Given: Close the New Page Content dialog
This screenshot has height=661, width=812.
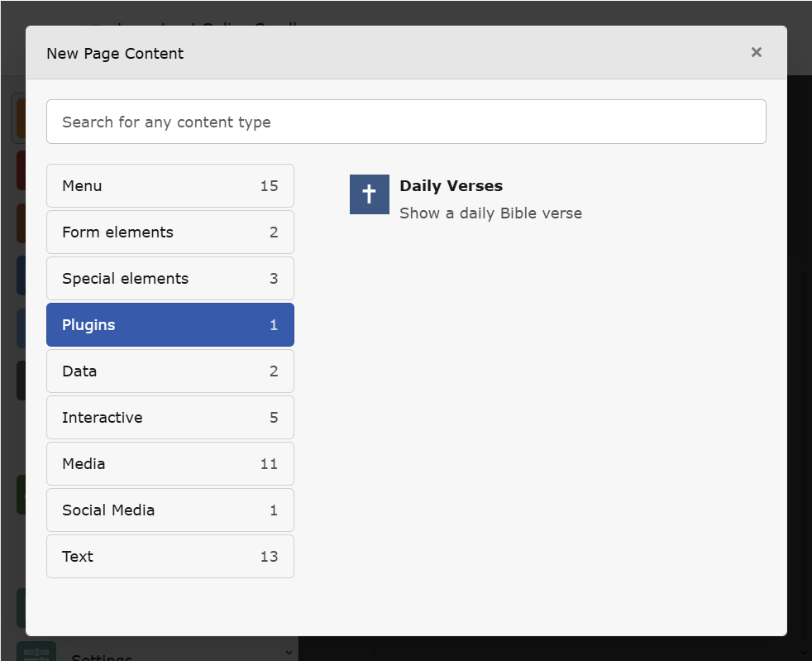Looking at the screenshot, I should tap(756, 52).
